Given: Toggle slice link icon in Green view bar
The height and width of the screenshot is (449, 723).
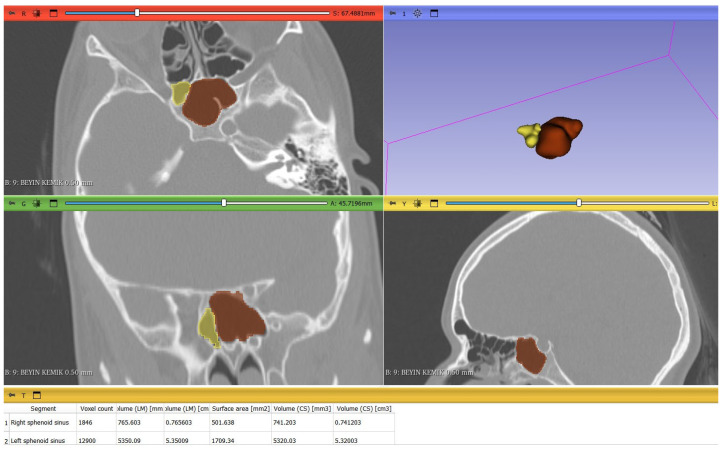Looking at the screenshot, I should [x=37, y=203].
